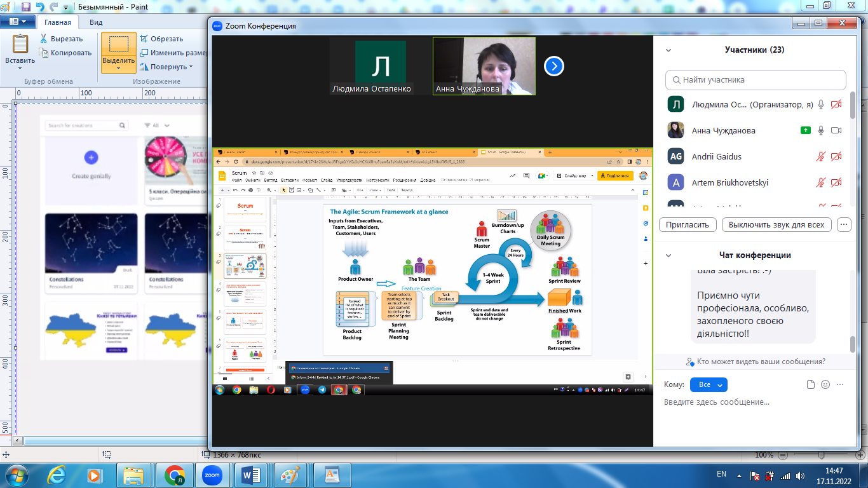
Task: Open Windows Explorer folder on taskbar
Action: click(x=135, y=475)
